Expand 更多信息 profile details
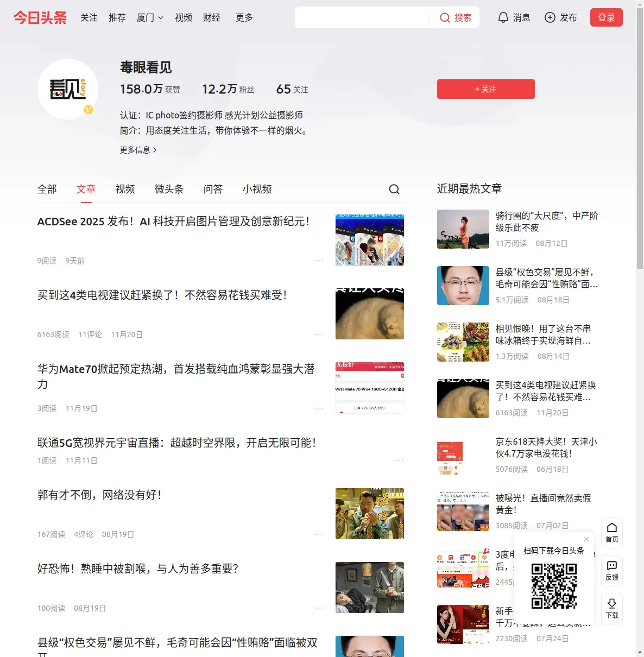The height and width of the screenshot is (657, 644). (138, 150)
